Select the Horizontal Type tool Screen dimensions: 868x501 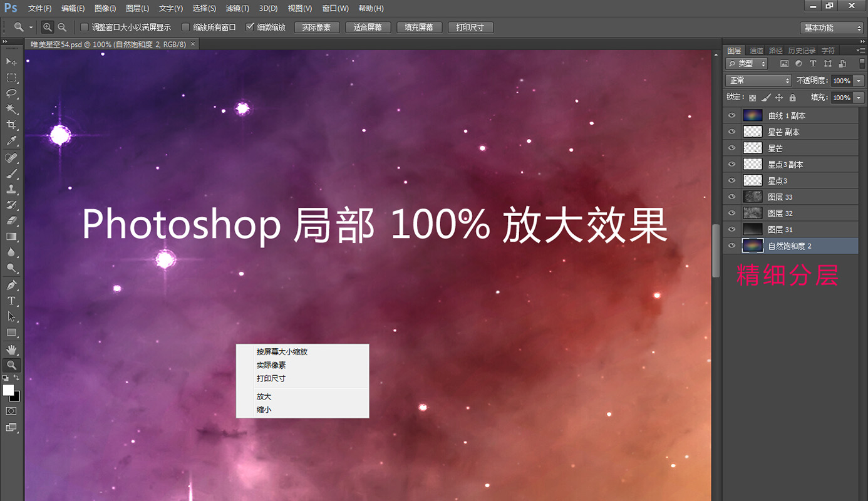11,301
